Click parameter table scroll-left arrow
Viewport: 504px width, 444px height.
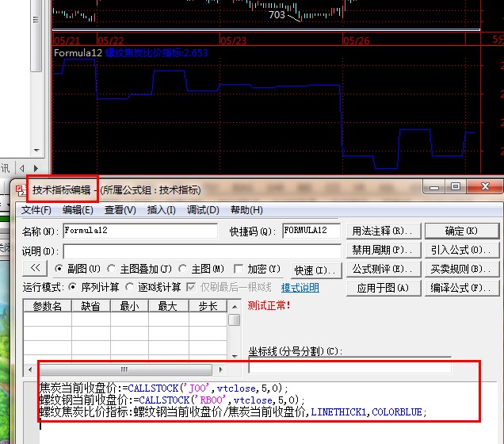tap(30, 369)
